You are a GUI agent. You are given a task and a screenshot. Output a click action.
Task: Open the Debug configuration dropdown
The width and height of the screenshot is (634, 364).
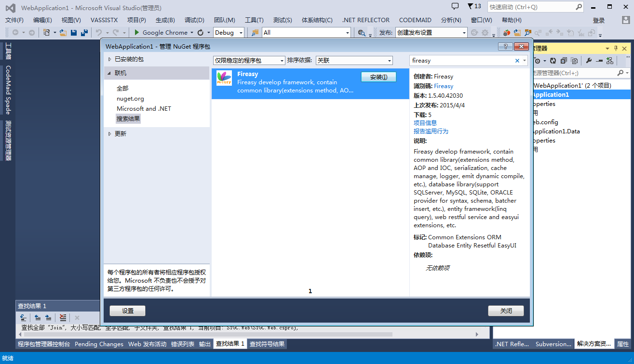229,32
